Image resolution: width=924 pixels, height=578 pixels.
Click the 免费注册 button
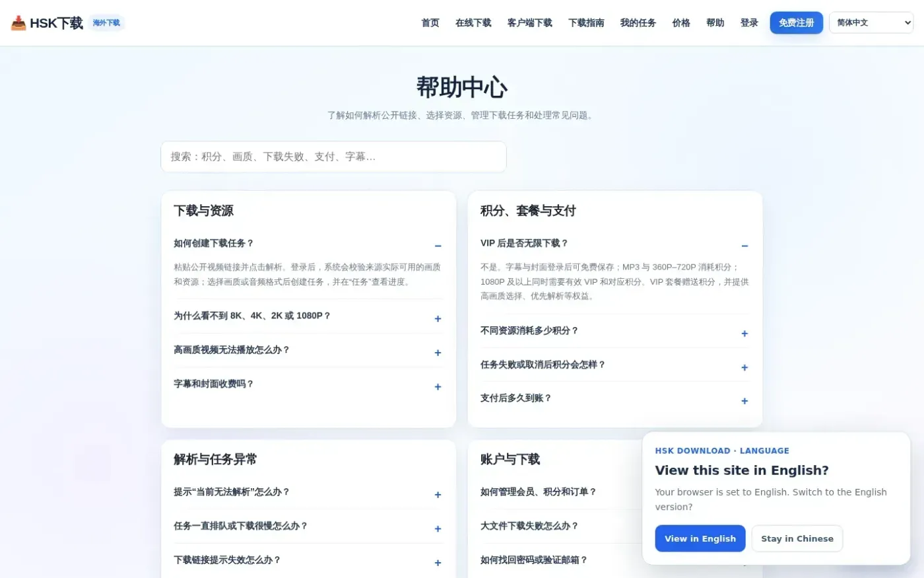796,23
